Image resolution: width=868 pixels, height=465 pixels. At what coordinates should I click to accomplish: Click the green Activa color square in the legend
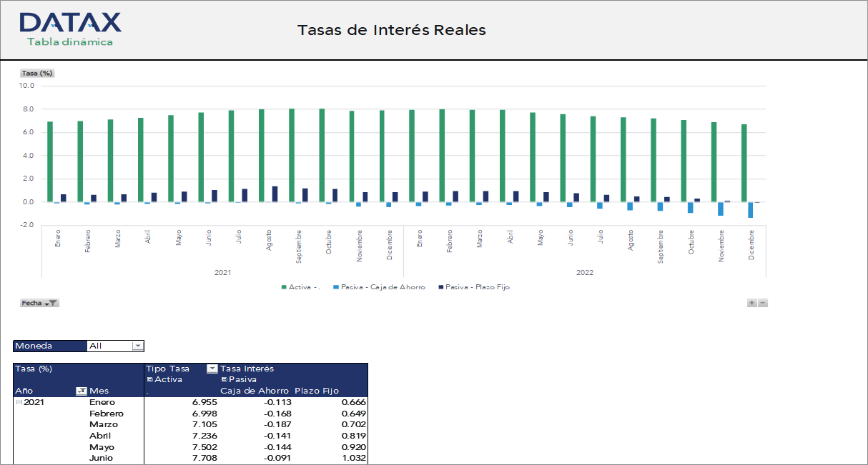(282, 287)
